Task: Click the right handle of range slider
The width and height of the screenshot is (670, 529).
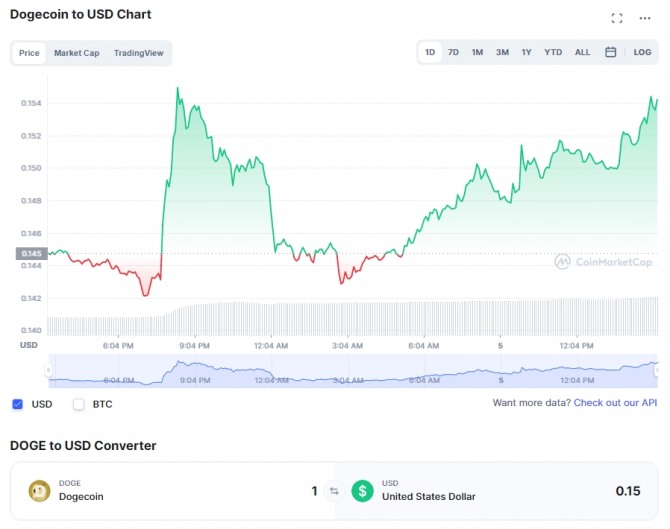Action: [657, 371]
